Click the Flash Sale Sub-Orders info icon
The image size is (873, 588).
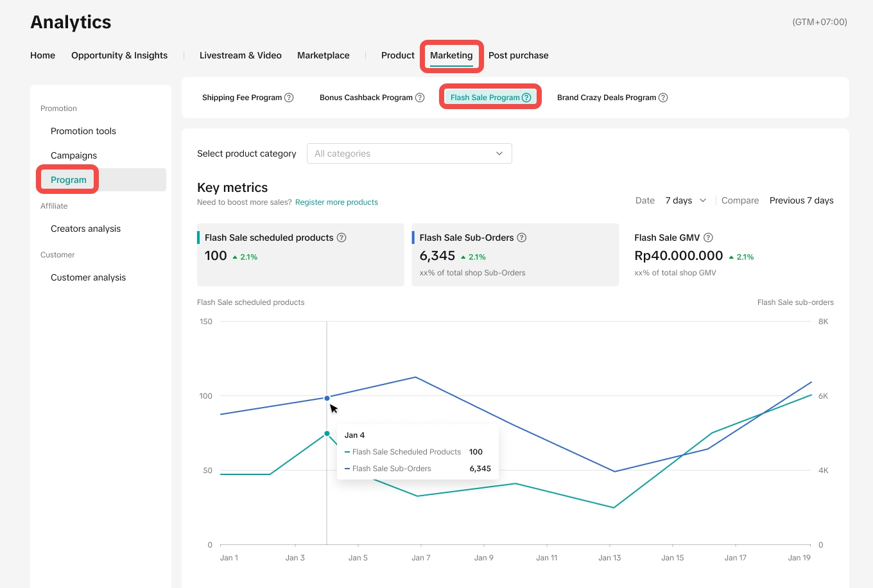522,238
